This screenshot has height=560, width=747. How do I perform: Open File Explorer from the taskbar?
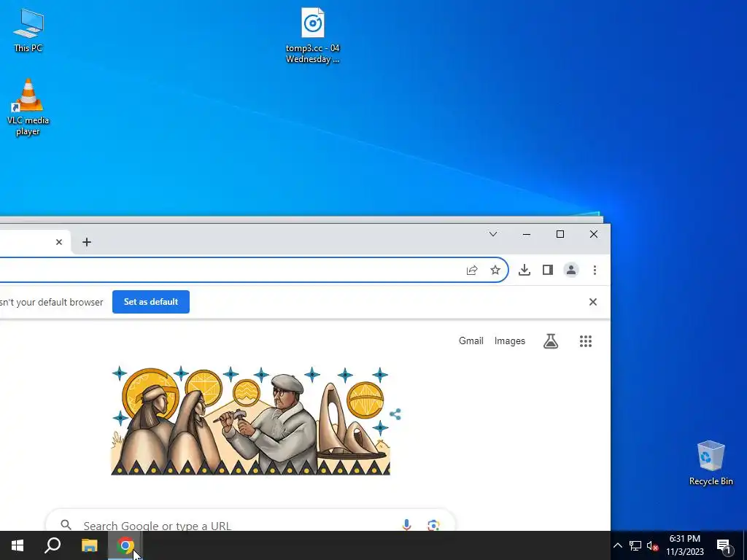pos(90,545)
